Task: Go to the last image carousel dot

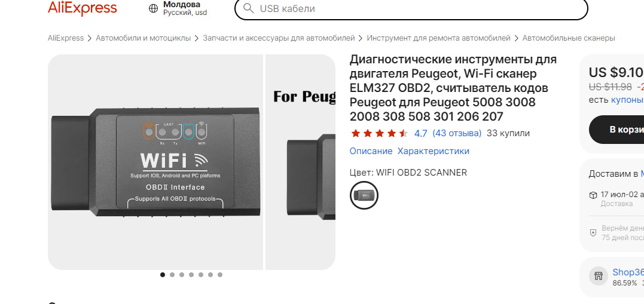Action: [220, 275]
